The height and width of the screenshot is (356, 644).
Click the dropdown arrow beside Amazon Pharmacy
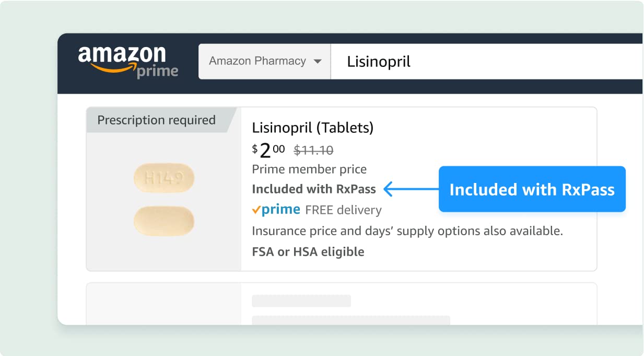317,62
